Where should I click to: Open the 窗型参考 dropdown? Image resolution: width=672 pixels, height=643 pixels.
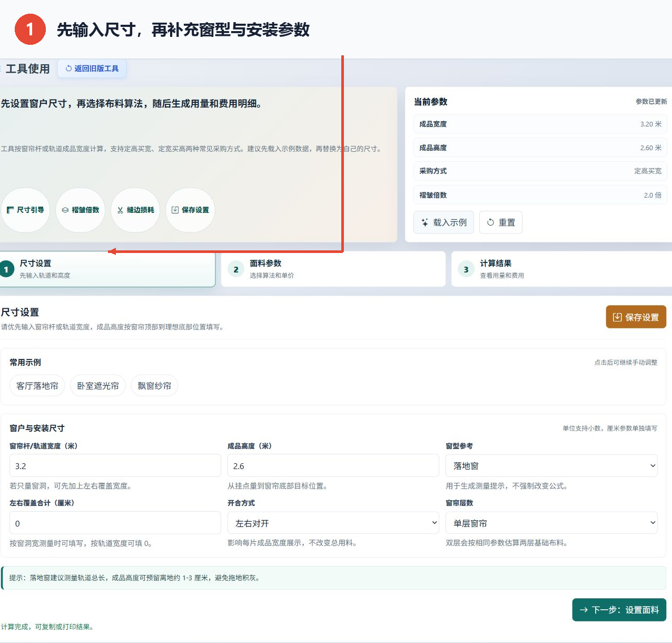pos(551,466)
